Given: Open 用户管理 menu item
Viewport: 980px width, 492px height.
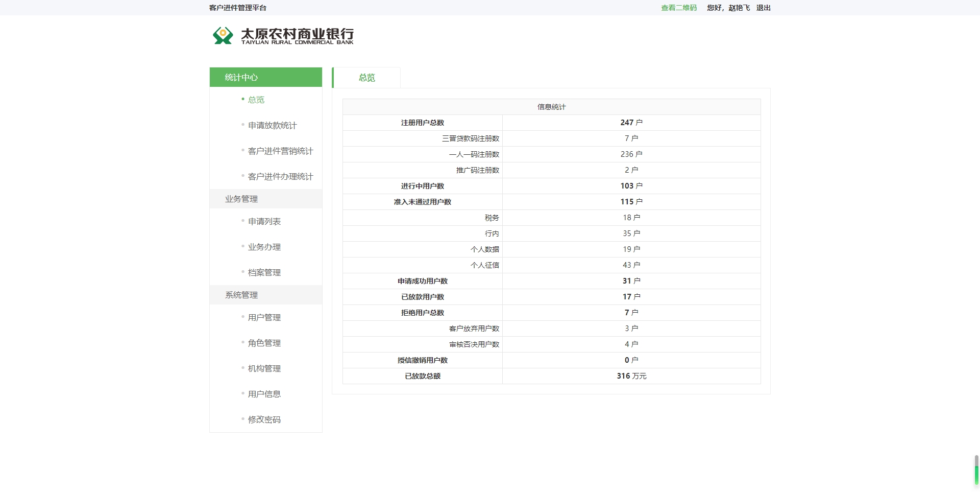Looking at the screenshot, I should pos(264,317).
